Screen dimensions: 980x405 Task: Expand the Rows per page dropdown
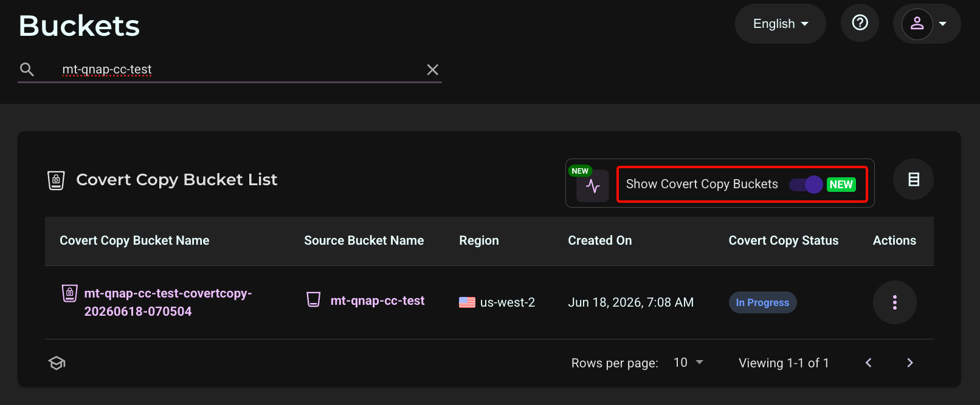pos(688,362)
